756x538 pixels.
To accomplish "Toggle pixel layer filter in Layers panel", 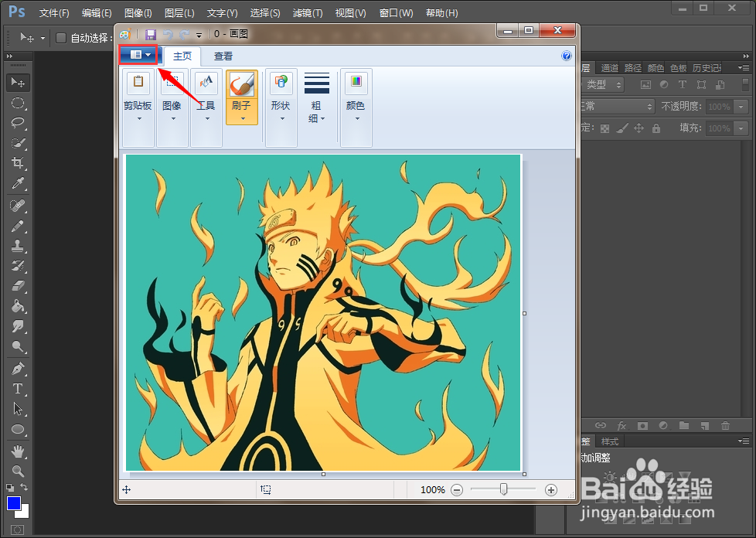I will [645, 85].
